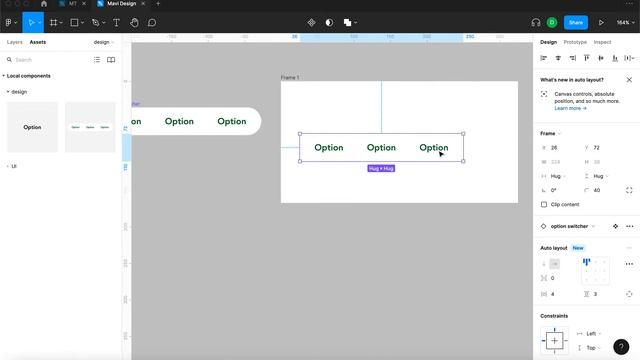Open the Share dialog
Viewport: 640px width, 360px height.
click(x=576, y=23)
